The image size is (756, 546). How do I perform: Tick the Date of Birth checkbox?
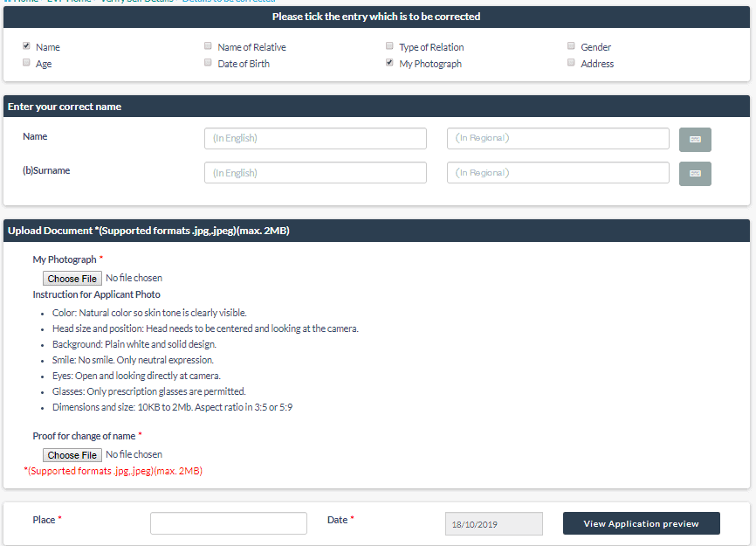(x=208, y=63)
